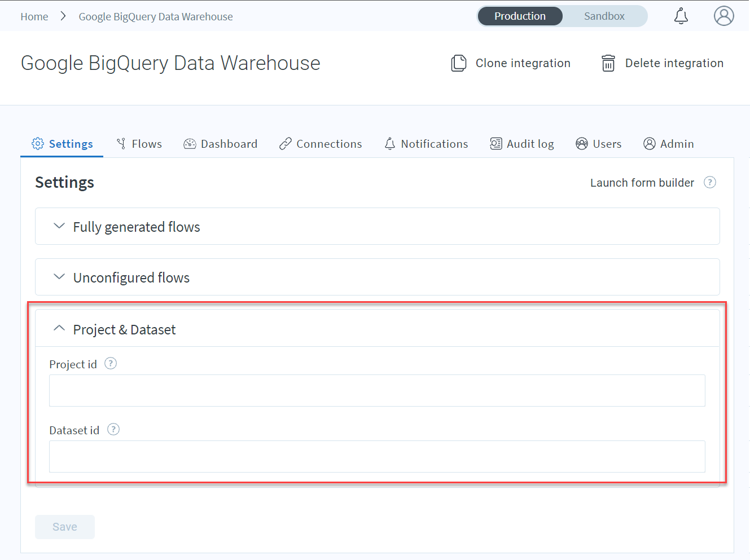The image size is (750, 560).
Task: View the Notifications tab
Action: 426,144
